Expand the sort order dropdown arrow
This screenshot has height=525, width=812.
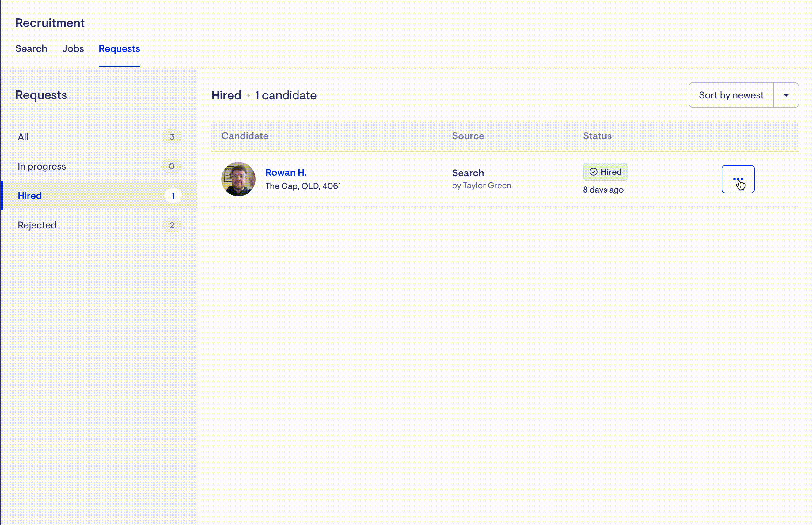(786, 95)
